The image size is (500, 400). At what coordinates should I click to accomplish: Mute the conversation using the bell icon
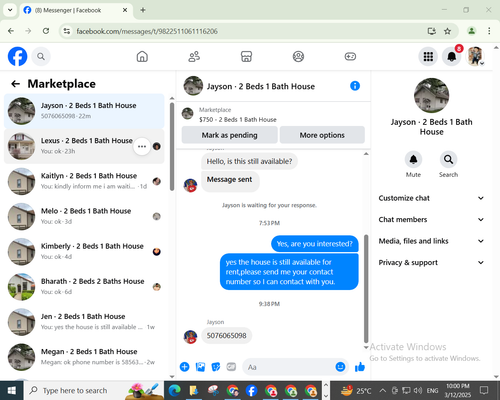(413, 160)
